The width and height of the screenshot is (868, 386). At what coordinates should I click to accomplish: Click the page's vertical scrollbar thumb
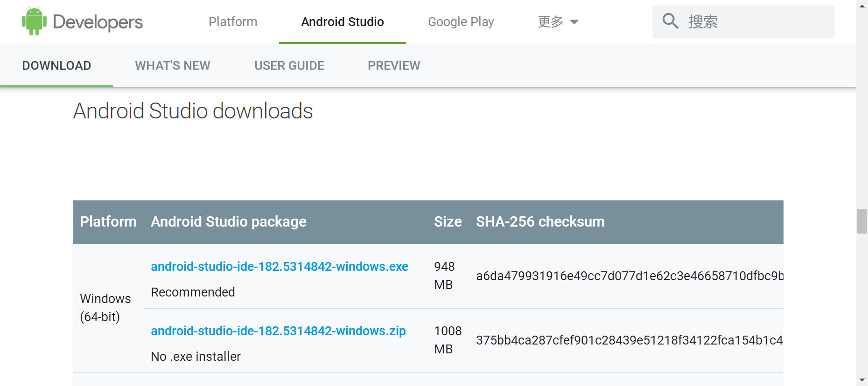coord(862,221)
